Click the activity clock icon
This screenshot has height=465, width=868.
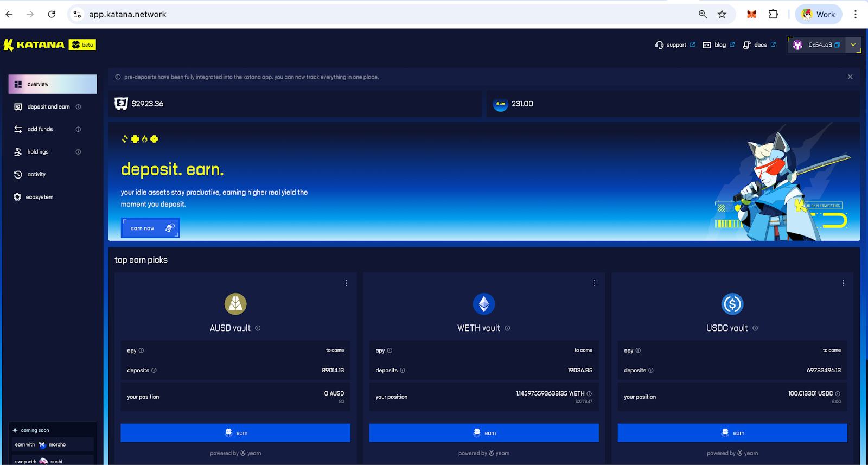click(x=18, y=174)
